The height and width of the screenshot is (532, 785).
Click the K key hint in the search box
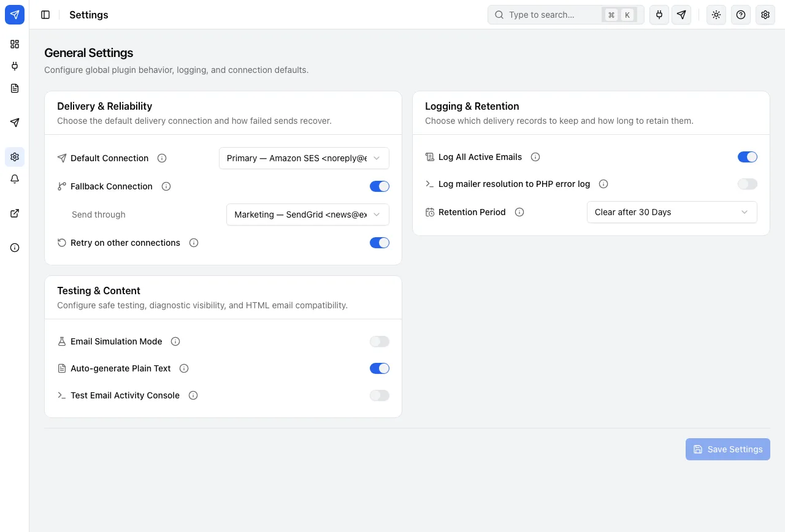coord(627,15)
